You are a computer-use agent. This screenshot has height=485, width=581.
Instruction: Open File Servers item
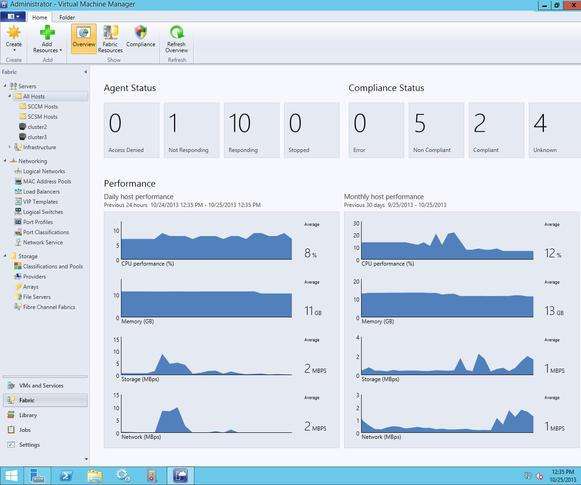(33, 297)
